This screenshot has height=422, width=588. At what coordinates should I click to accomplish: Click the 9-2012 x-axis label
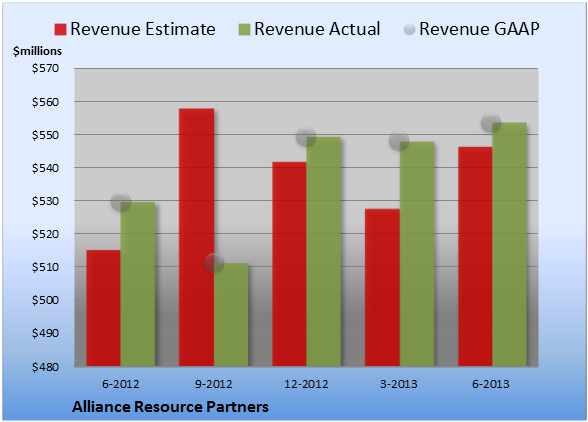[213, 384]
